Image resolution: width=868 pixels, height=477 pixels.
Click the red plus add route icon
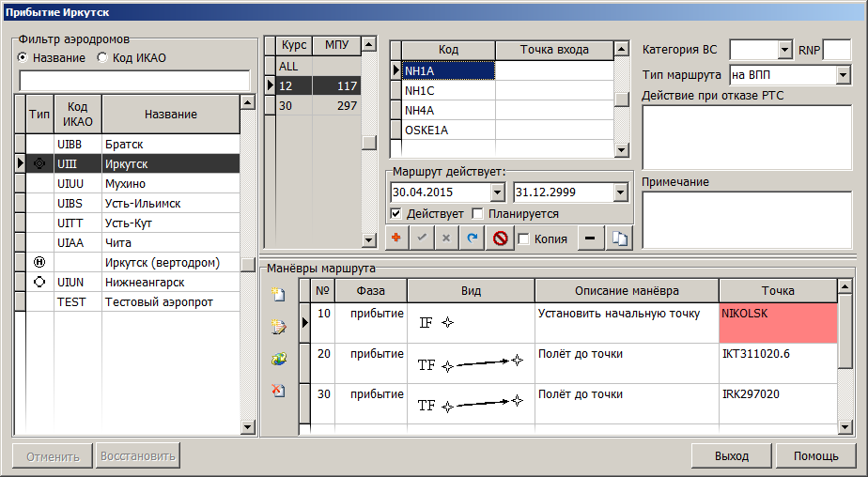[x=397, y=238]
